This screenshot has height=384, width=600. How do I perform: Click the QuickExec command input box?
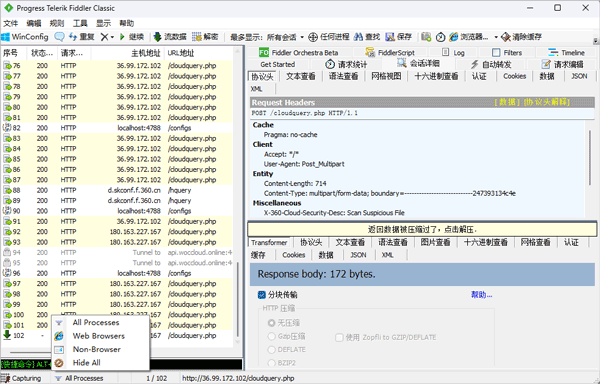click(x=121, y=364)
